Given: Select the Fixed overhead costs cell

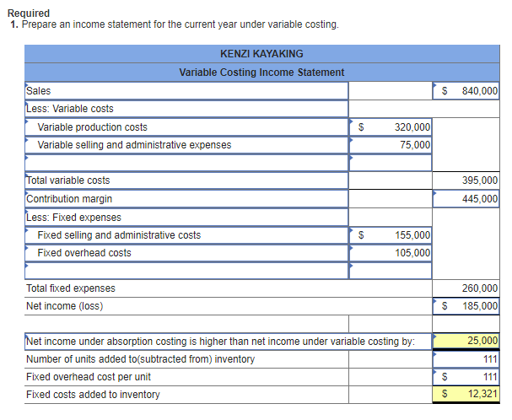Looking at the screenshot, I should pos(186,253).
